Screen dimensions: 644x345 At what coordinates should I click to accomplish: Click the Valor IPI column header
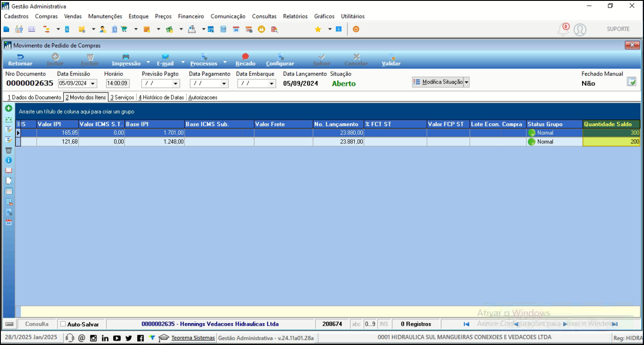click(x=58, y=124)
